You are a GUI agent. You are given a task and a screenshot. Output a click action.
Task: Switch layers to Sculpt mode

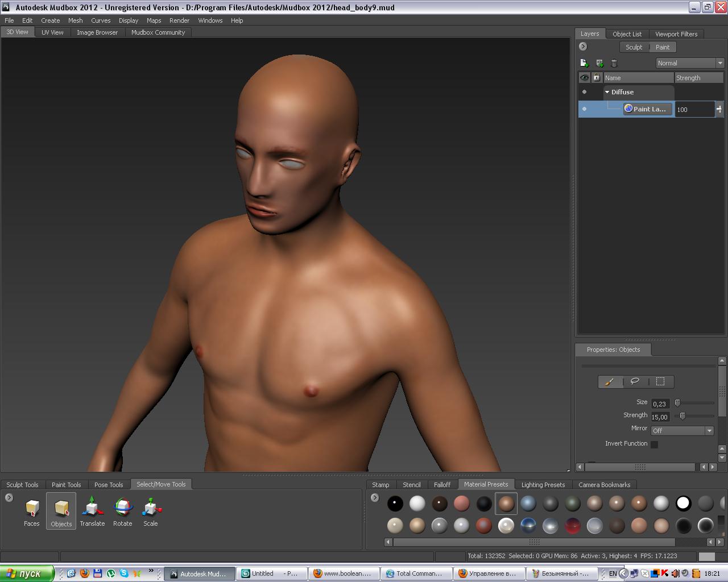tap(634, 47)
